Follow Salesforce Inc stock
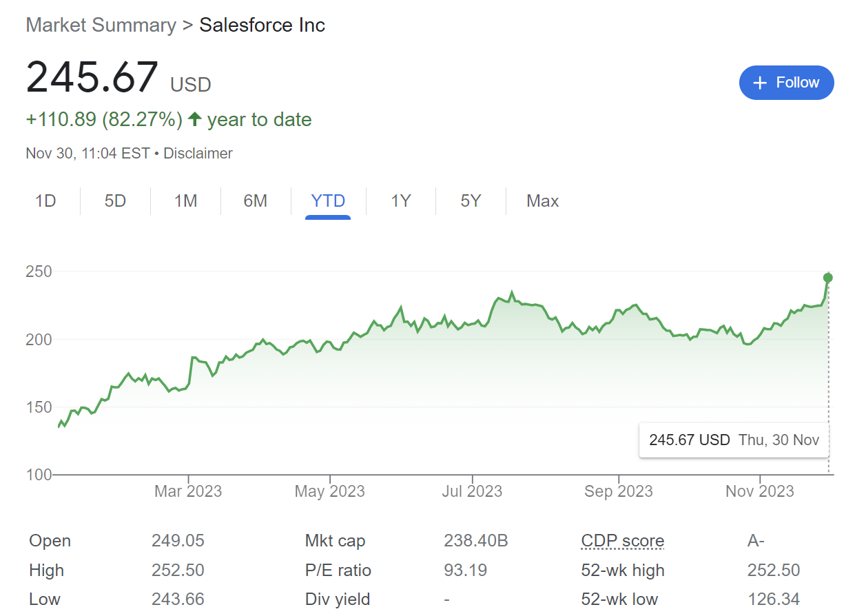Viewport: 866px width, 616px height. pyautogui.click(x=786, y=83)
